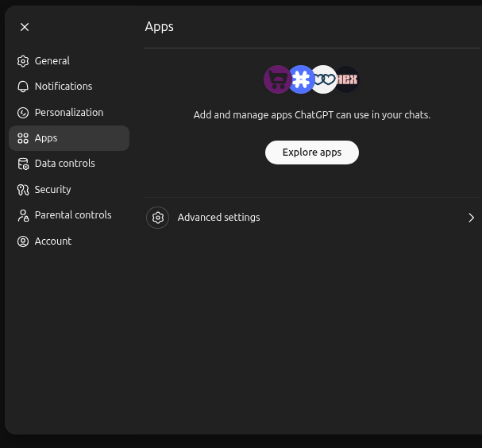
Task: Click the Apps grid icon in sidebar
Action: (x=23, y=138)
